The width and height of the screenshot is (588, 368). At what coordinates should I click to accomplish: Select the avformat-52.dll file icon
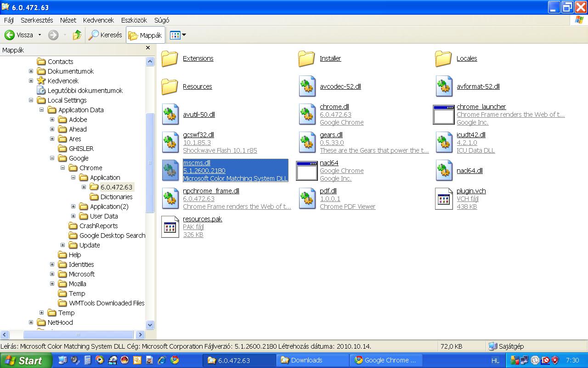(x=444, y=86)
